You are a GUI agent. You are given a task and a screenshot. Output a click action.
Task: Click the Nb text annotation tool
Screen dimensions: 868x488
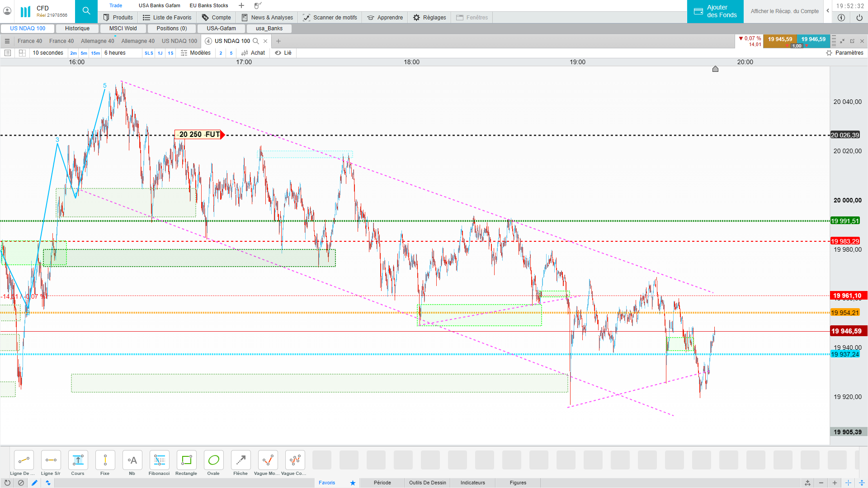pyautogui.click(x=132, y=460)
